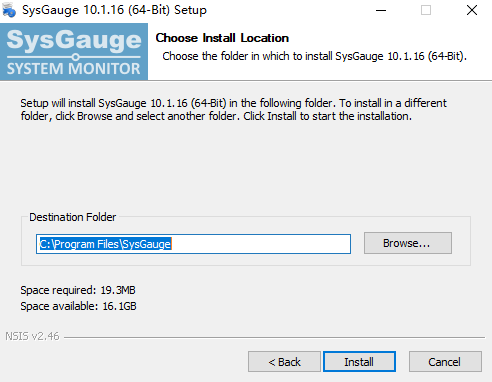The height and width of the screenshot is (382, 492).
Task: Click the SYSTEM MONITOR tagline in the banner
Action: point(74,69)
